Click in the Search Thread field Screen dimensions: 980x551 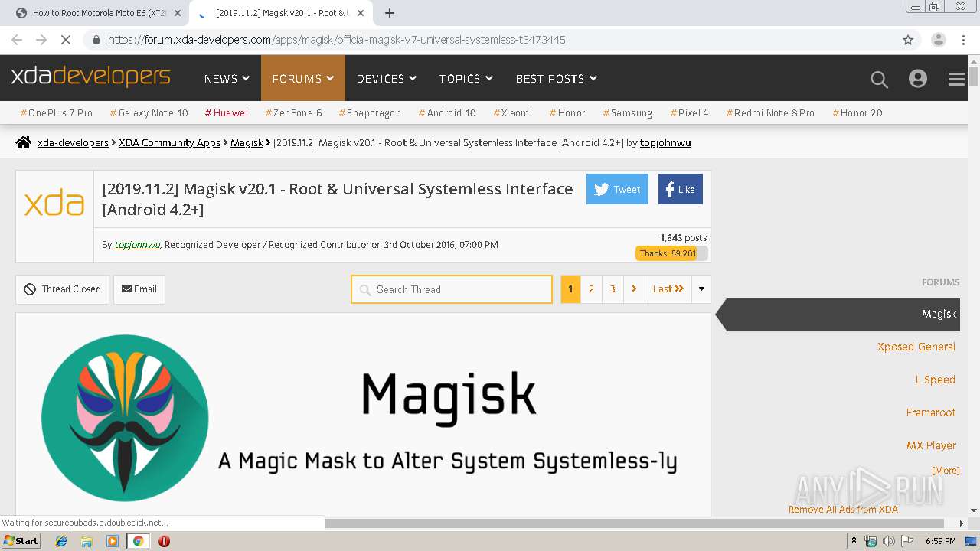click(452, 289)
